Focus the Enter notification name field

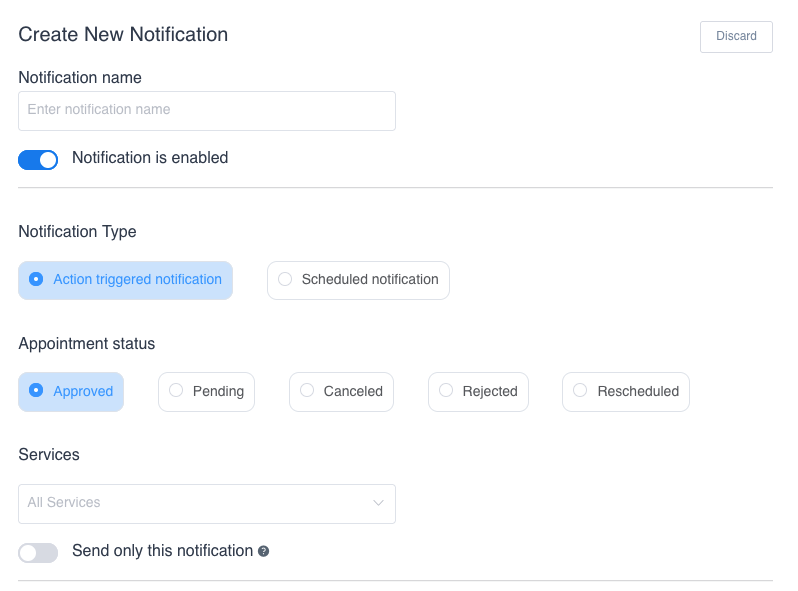tap(206, 110)
